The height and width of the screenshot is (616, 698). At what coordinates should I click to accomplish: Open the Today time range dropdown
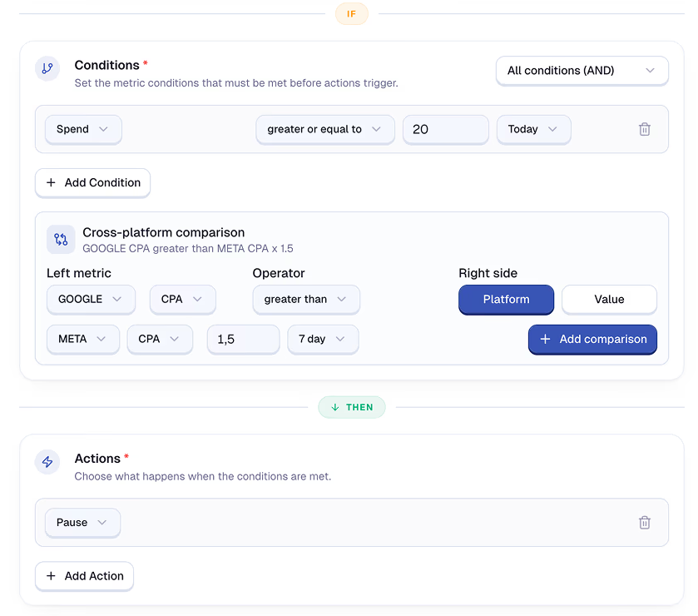coord(533,129)
